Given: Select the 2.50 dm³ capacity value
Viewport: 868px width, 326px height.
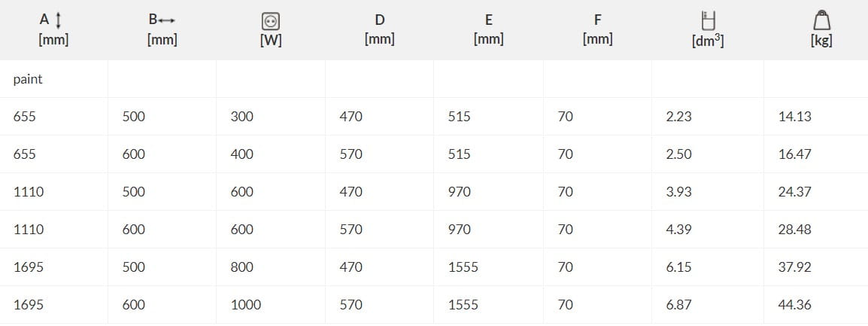Looking at the screenshot, I should click(678, 154).
